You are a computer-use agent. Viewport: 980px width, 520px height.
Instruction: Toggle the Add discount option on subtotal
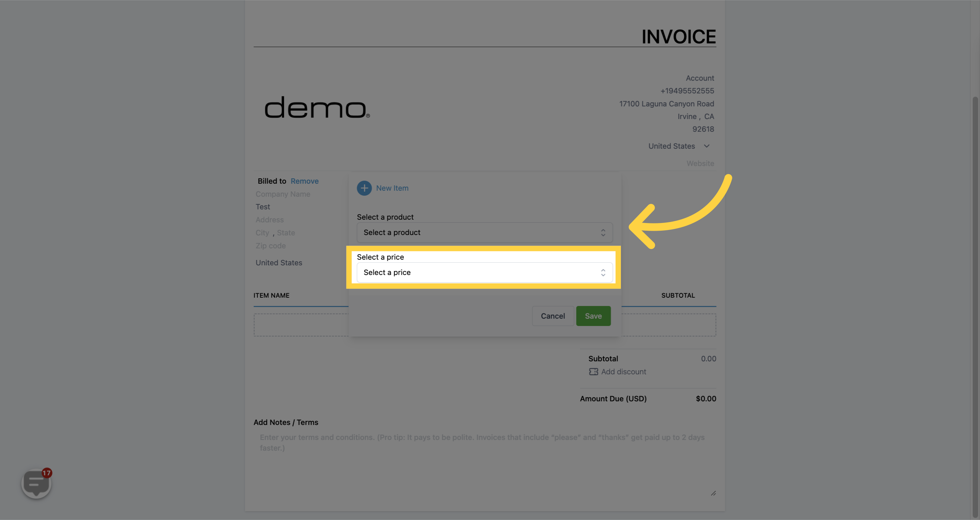[x=617, y=372]
